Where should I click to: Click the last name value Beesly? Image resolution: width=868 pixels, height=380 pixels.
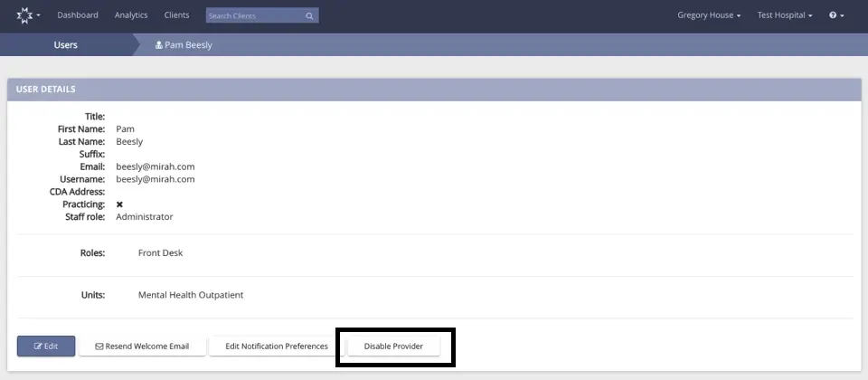pos(129,142)
